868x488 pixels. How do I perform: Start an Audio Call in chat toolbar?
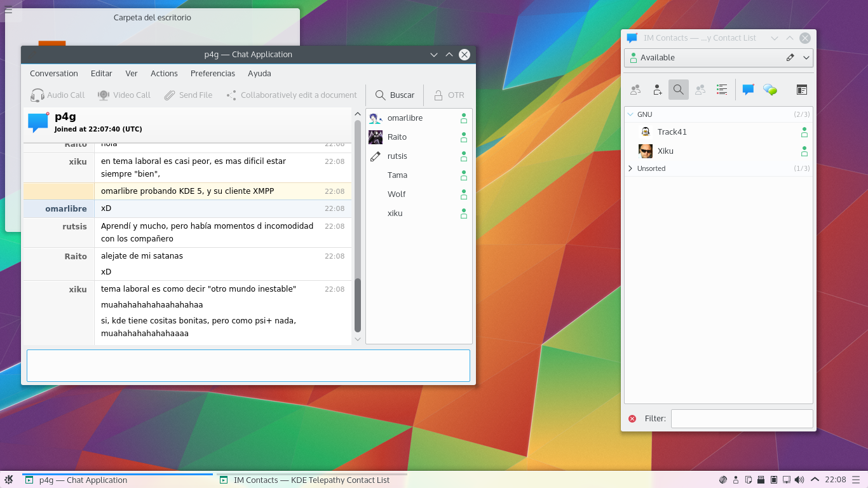57,95
